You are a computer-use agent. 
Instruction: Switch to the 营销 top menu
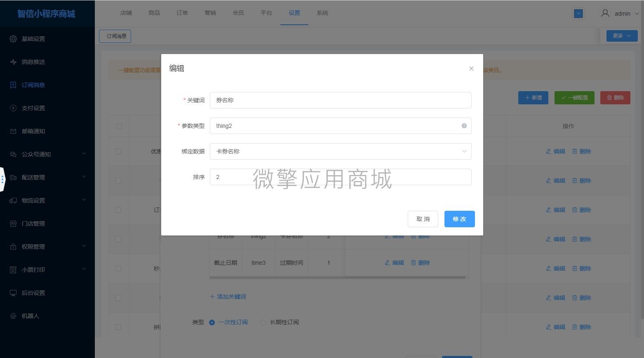pyautogui.click(x=210, y=13)
